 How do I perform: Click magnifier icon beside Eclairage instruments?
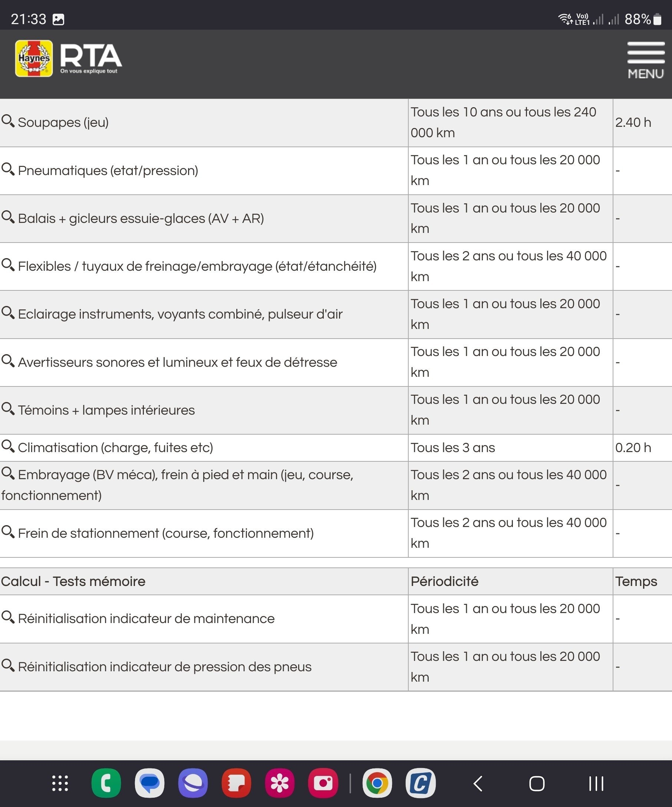point(8,313)
